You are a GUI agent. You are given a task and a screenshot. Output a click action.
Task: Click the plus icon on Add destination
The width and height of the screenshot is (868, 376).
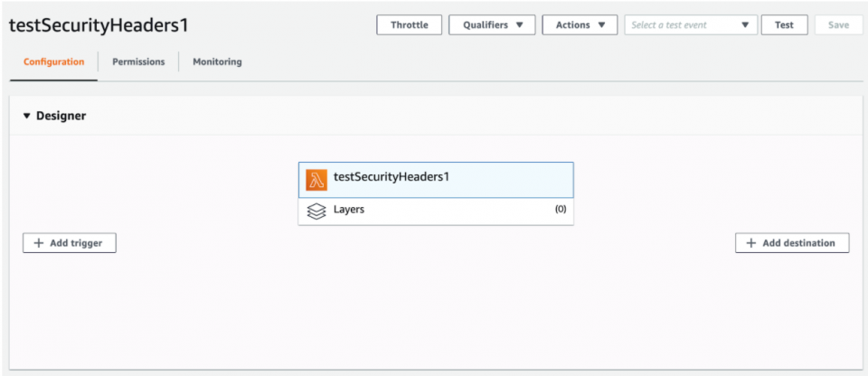coord(751,243)
